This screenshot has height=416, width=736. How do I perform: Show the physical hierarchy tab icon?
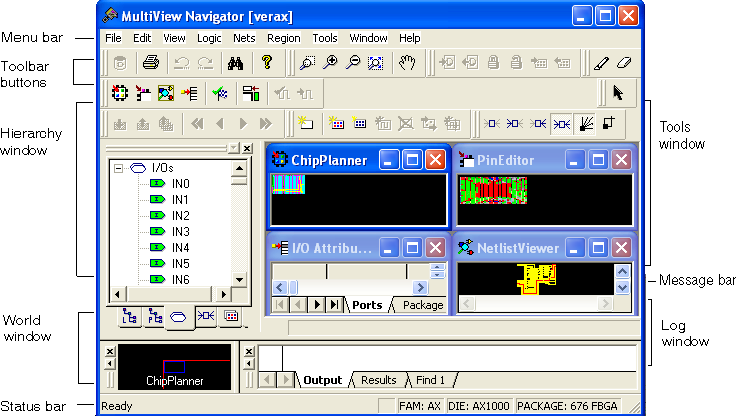(155, 317)
